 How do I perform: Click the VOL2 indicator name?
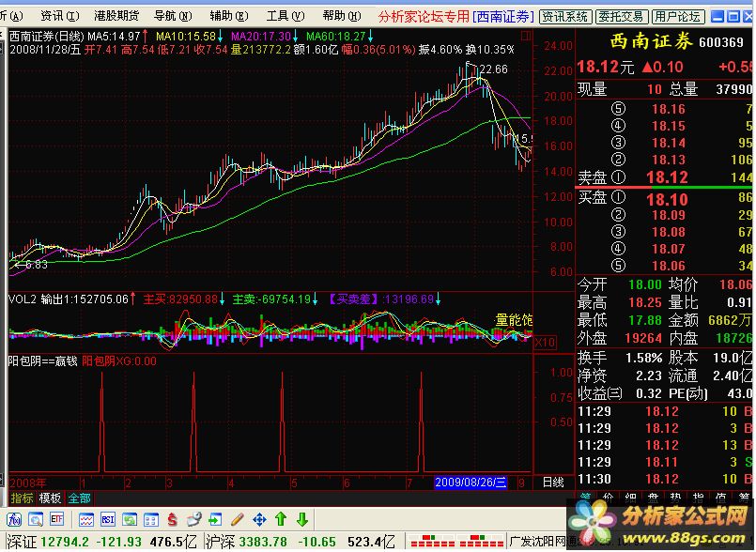click(23, 299)
